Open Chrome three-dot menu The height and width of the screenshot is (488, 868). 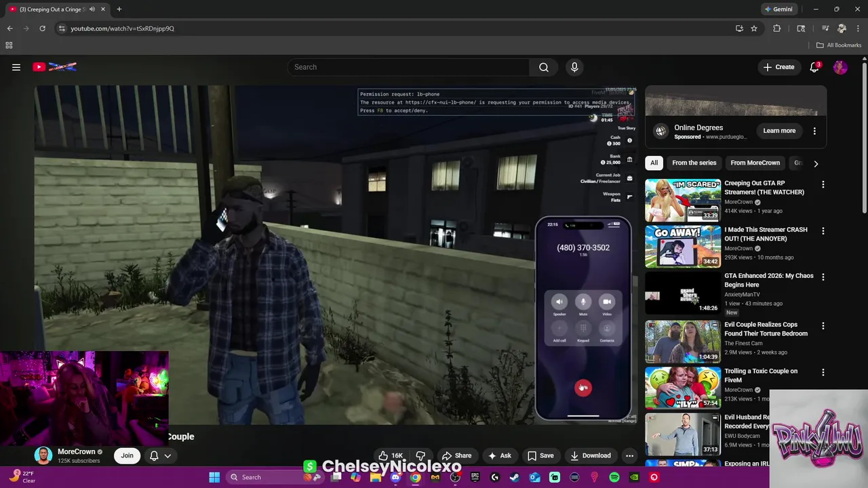point(858,28)
